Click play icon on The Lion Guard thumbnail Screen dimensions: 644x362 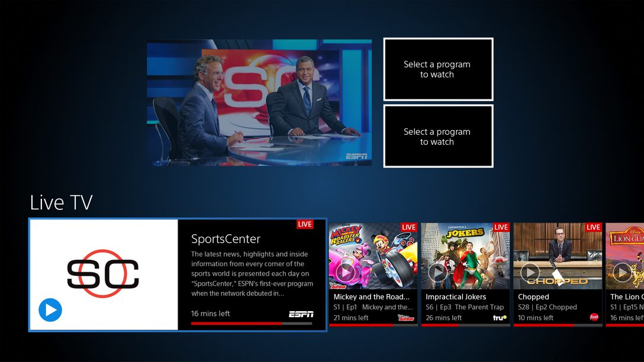(x=622, y=272)
